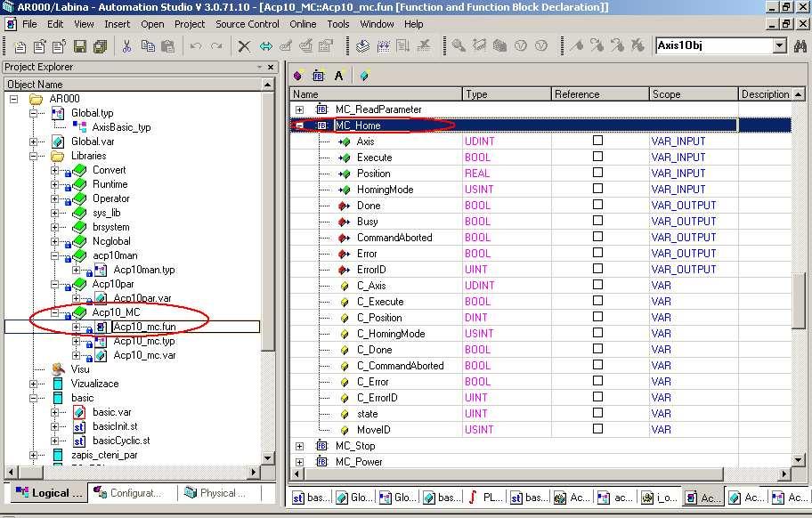
Task: Click the editor horizontal scrollbar thumb
Action: [x=514, y=473]
